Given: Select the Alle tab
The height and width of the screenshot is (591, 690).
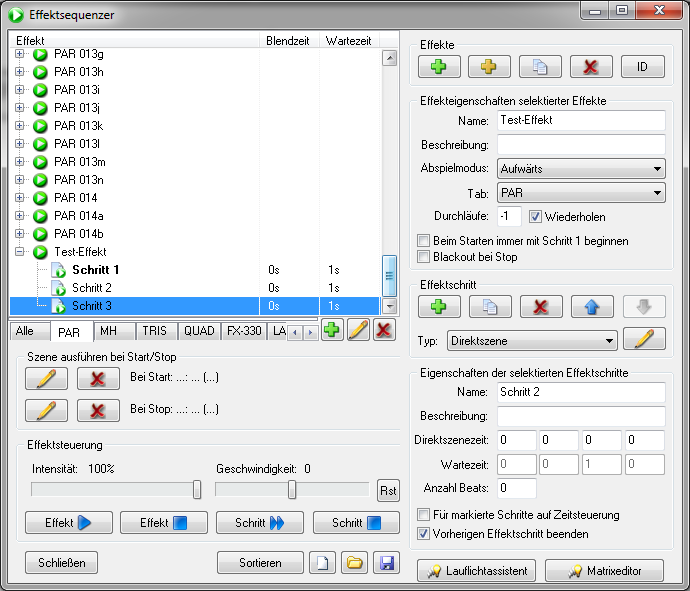Looking at the screenshot, I should (25, 331).
